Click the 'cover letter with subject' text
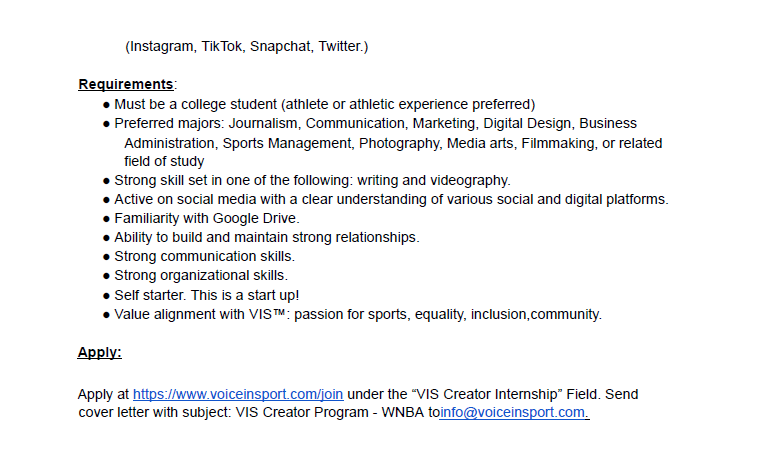The width and height of the screenshot is (760, 472). tap(155, 412)
